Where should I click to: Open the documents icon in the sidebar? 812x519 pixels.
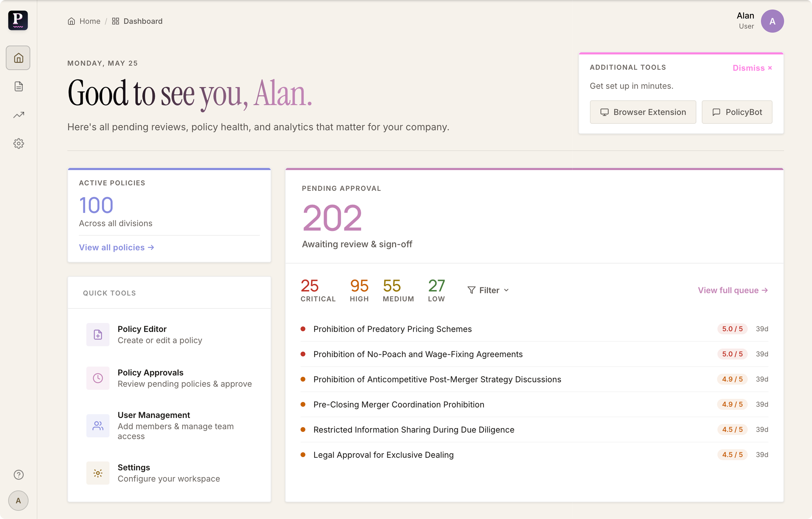(x=19, y=86)
